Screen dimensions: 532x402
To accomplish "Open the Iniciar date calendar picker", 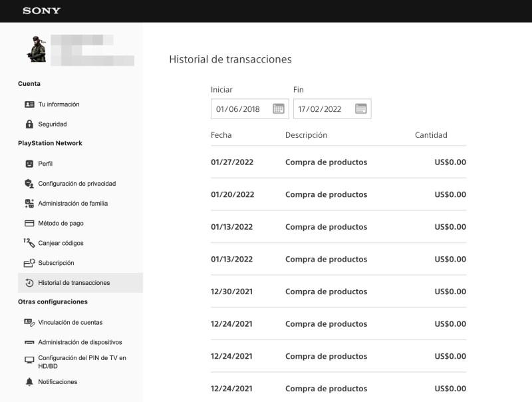I will point(279,109).
